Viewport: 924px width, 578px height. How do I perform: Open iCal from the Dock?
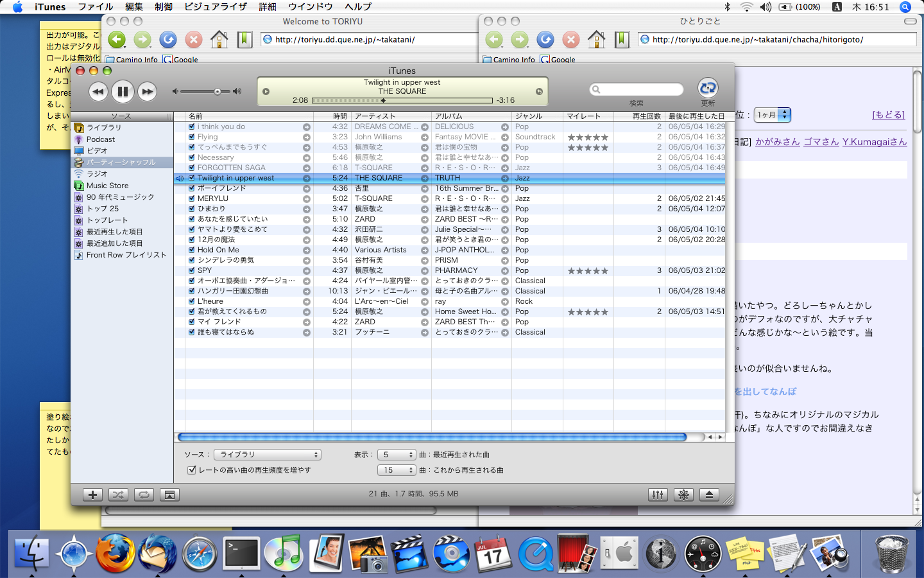coord(493,554)
